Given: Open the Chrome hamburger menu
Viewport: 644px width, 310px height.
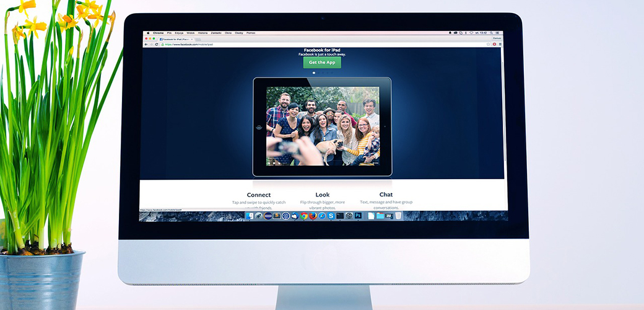Looking at the screenshot, I should [500, 44].
